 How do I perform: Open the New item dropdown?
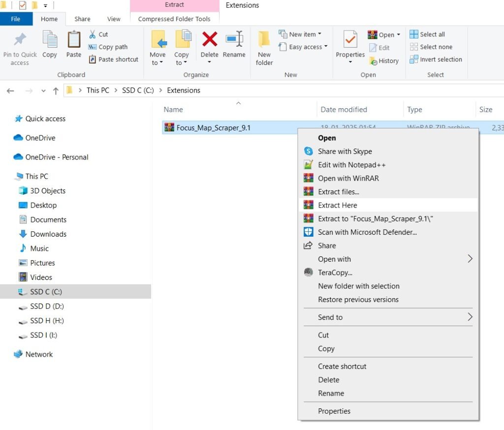[301, 34]
